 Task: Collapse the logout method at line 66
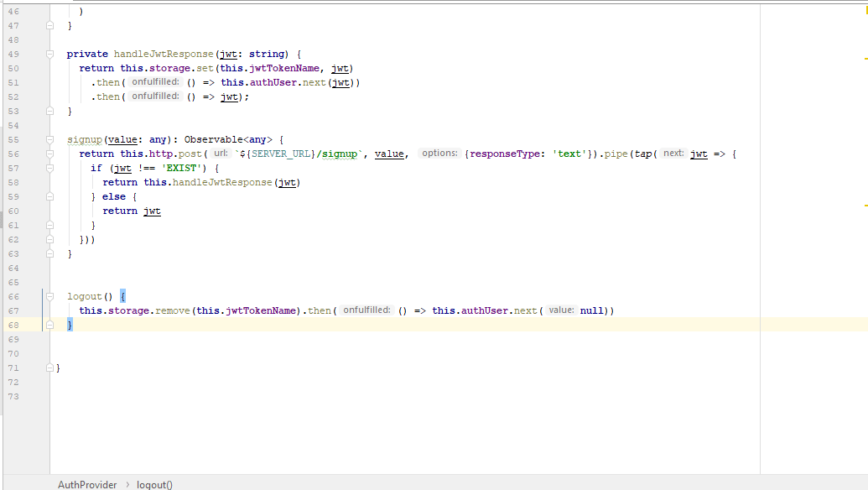pyautogui.click(x=50, y=296)
